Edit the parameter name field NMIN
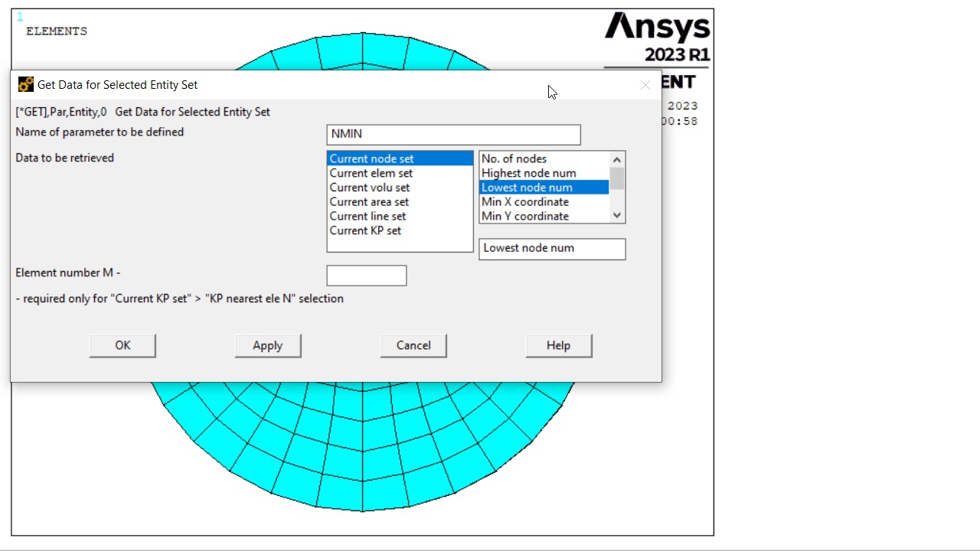 tap(453, 135)
